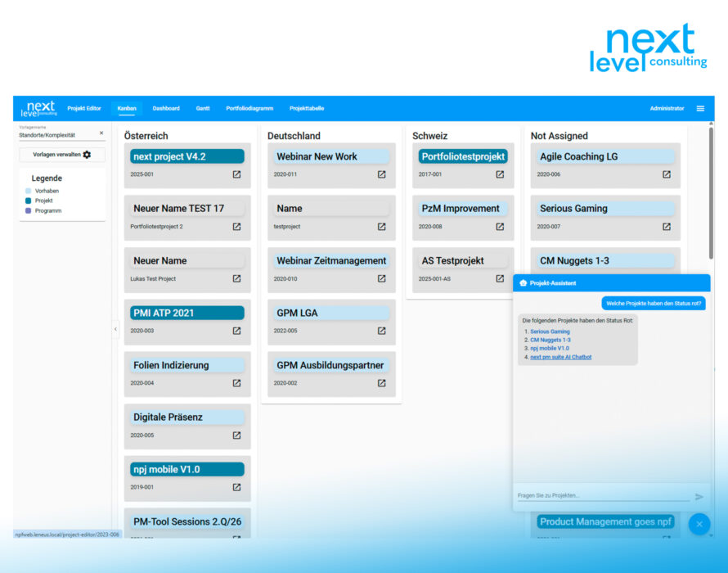Close the chatbot with round X button
The image size is (728, 573).
click(699, 524)
